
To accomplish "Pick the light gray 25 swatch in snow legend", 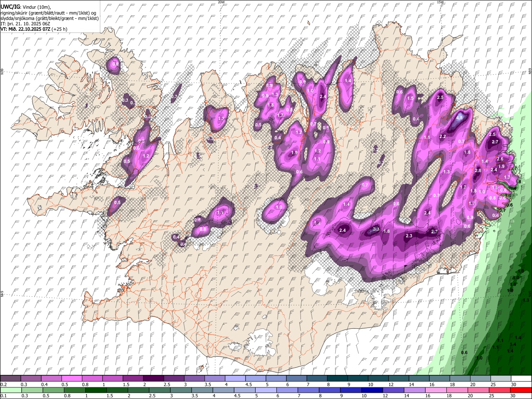I will (500, 379).
